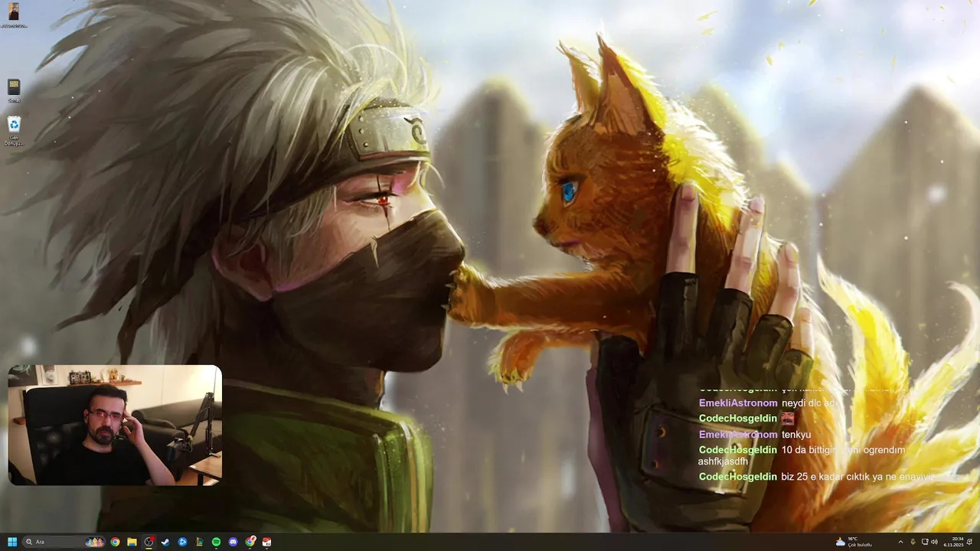Click the microphone tray icon
This screenshot has height=551, width=980.
[913, 542]
